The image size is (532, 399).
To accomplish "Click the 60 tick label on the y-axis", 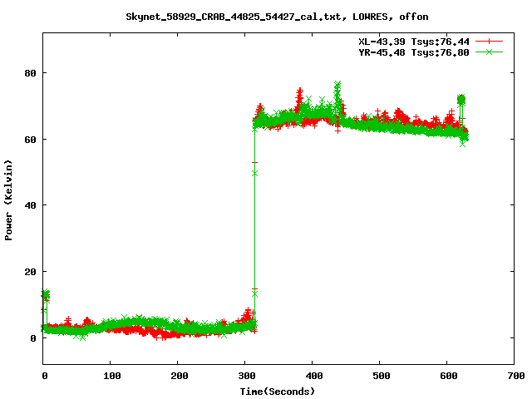I will tap(29, 139).
